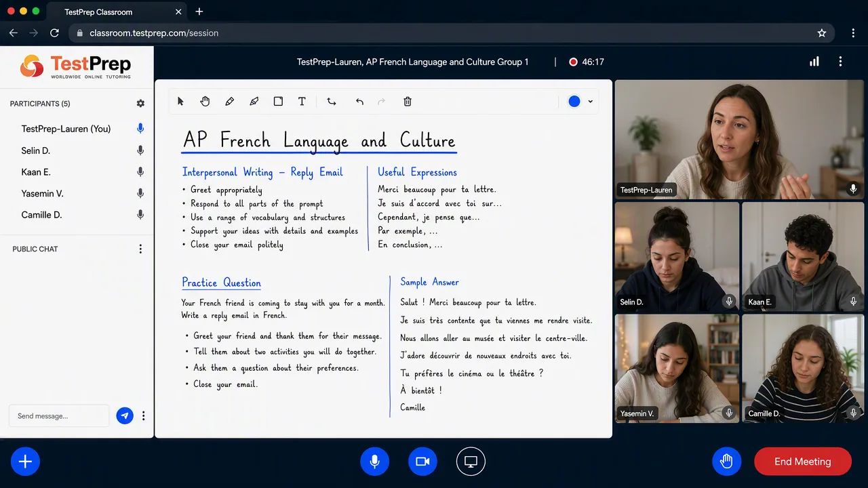Toggle Camille D.'s microphone in participant list
This screenshot has width=868, height=488.
[140, 215]
